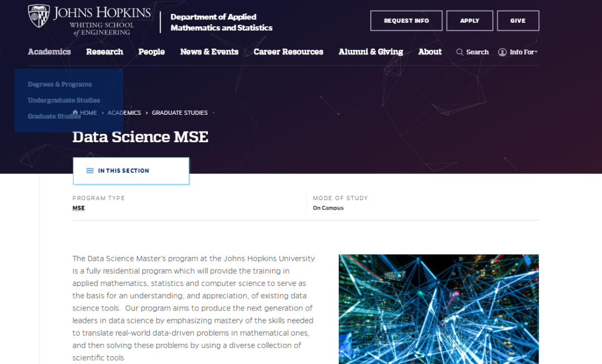Open Department of Applied Mathematics and Statistics link

click(x=221, y=22)
